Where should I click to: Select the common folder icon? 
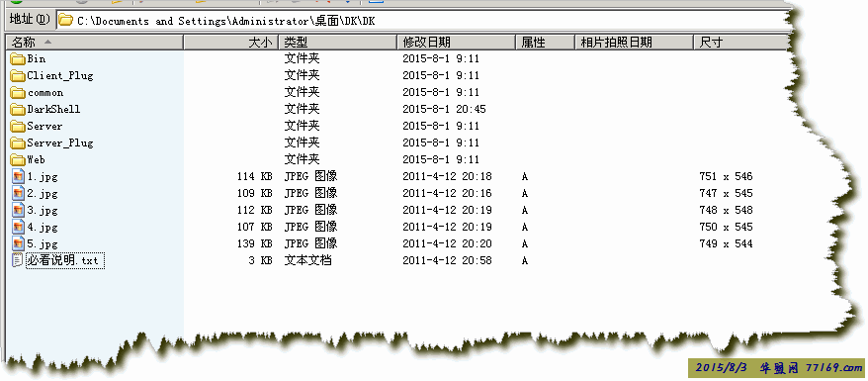pyautogui.click(x=18, y=92)
